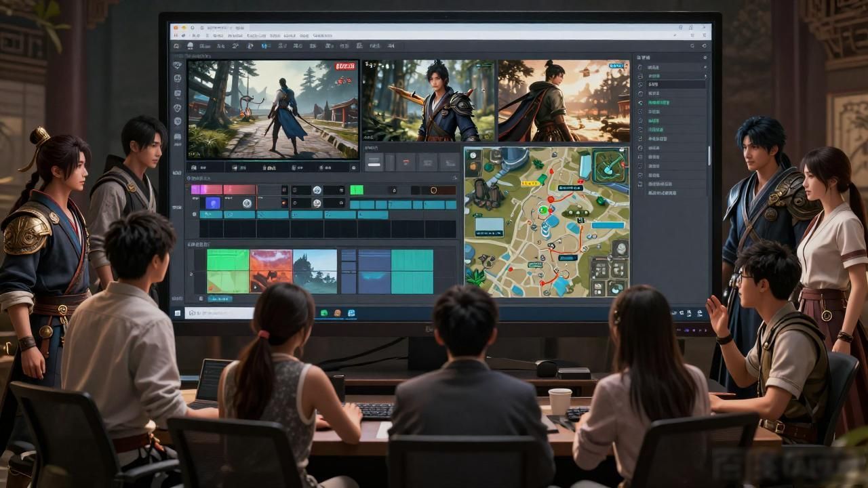Open the green thumbnail in the lower media strip

228,271
